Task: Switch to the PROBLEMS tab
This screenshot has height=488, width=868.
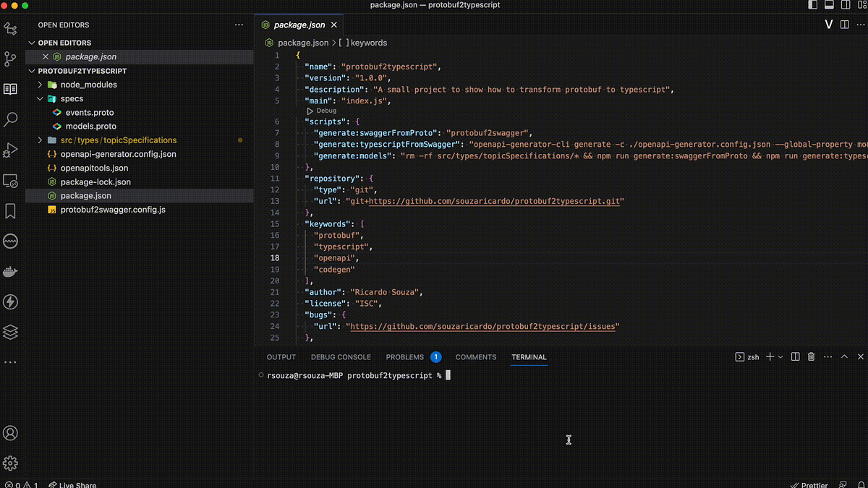Action: point(404,356)
